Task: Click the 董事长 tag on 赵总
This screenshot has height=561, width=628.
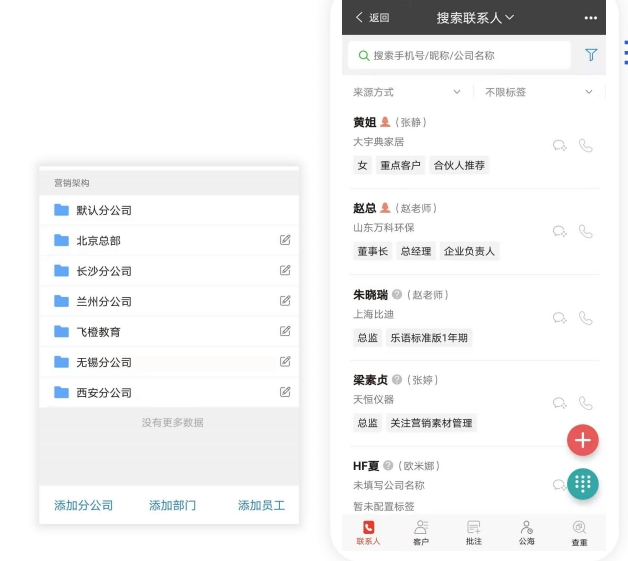Action: [372, 251]
